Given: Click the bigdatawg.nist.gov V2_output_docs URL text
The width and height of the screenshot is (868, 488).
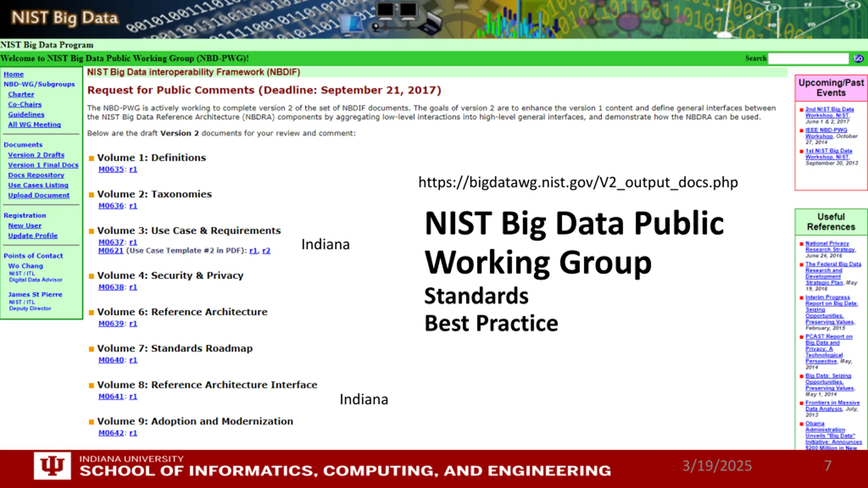Looking at the screenshot, I should coord(578,183).
